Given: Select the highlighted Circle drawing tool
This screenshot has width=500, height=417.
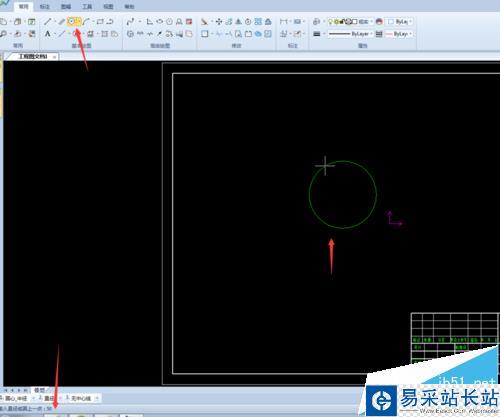Looking at the screenshot, I should coord(71,22).
